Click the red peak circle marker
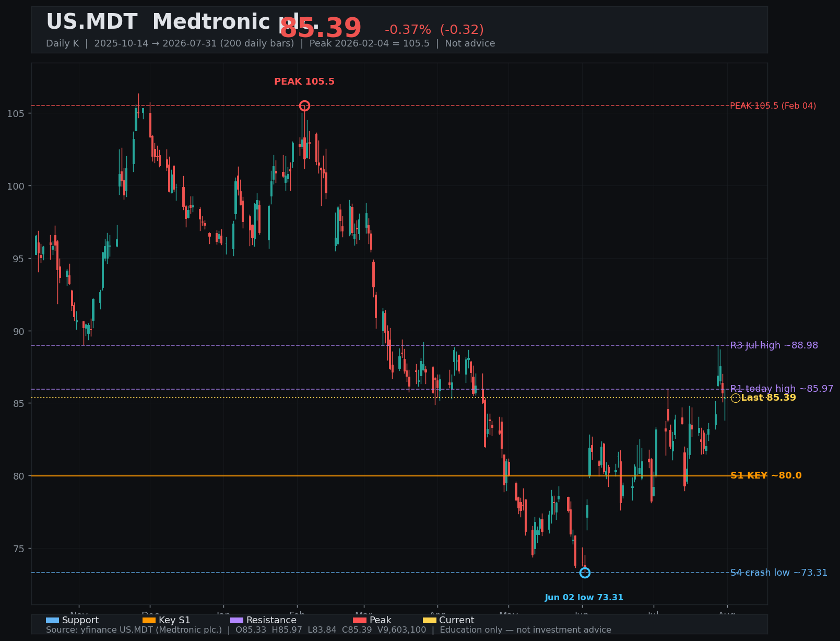The height and width of the screenshot is (641, 840). pos(304,106)
